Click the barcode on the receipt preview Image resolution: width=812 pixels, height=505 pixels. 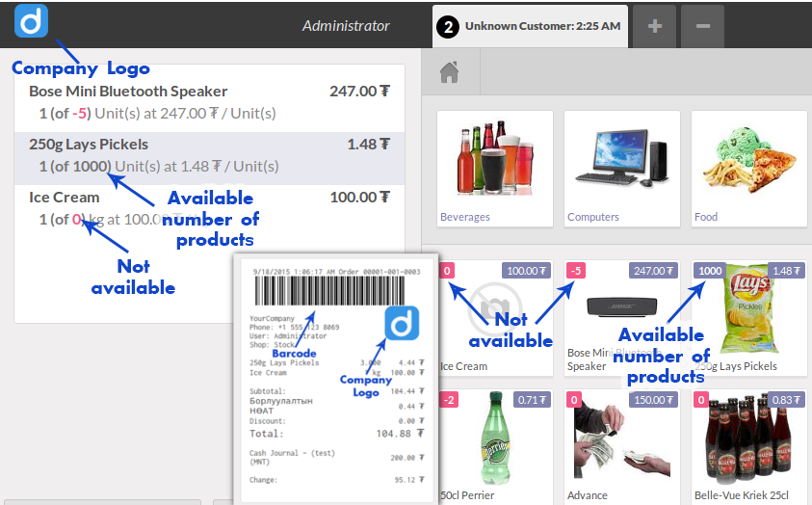329,291
